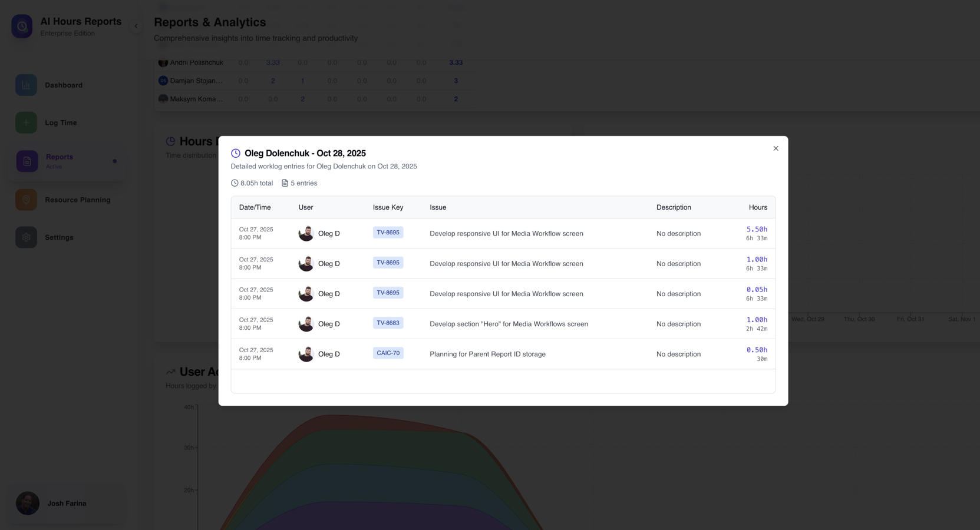The height and width of the screenshot is (530, 980).
Task: Close the Oleg Dolenchuk worklog dialog
Action: pyautogui.click(x=776, y=148)
